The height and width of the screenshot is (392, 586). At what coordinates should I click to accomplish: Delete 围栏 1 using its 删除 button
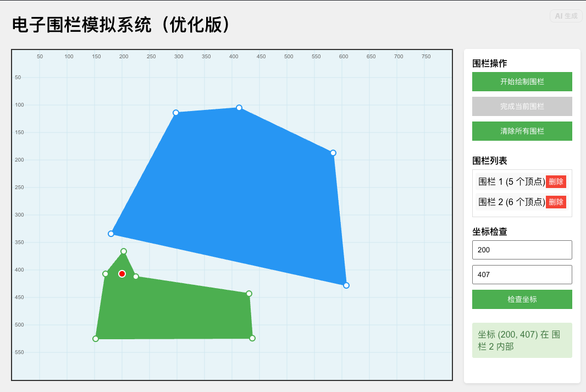[x=556, y=181]
